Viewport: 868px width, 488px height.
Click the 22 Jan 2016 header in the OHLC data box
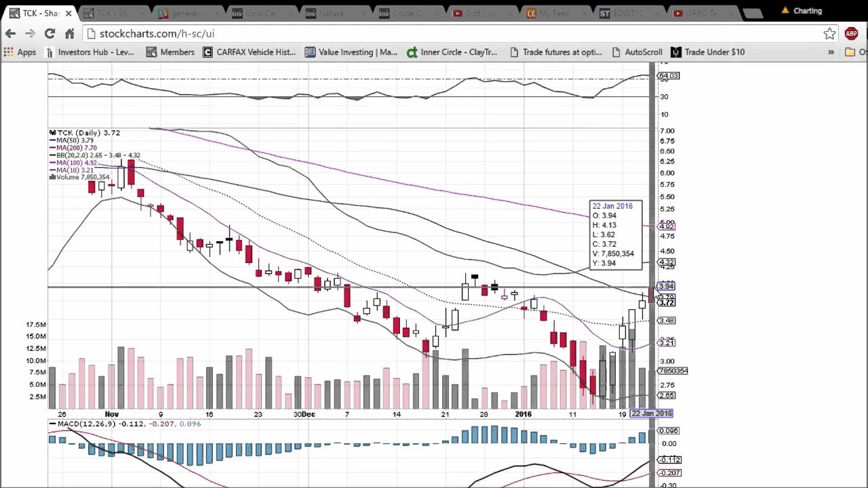pos(612,206)
